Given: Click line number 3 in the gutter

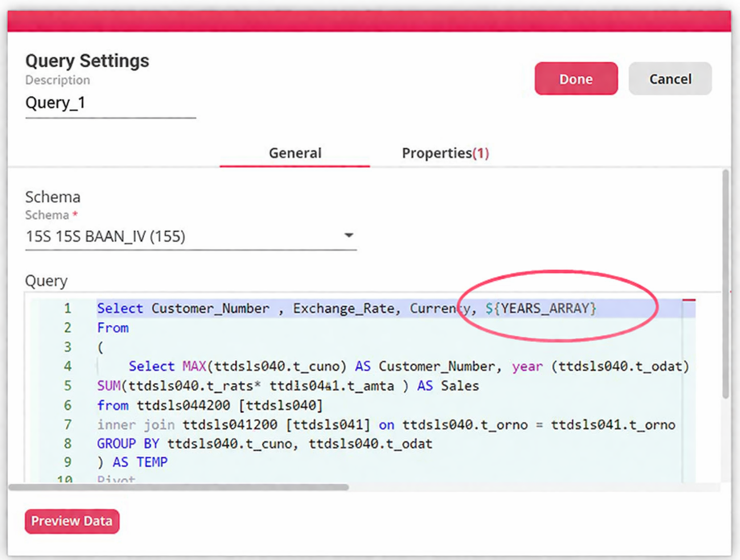Looking at the screenshot, I should point(67,347).
